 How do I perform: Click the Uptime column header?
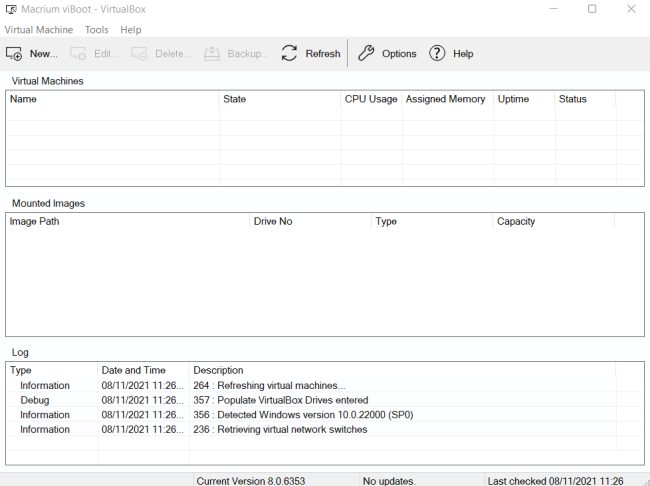(524, 99)
